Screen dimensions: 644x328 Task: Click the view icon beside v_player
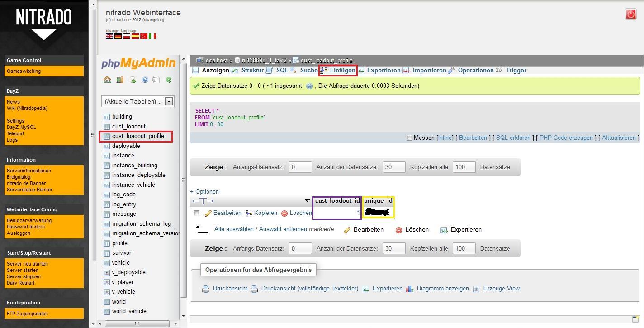point(107,282)
